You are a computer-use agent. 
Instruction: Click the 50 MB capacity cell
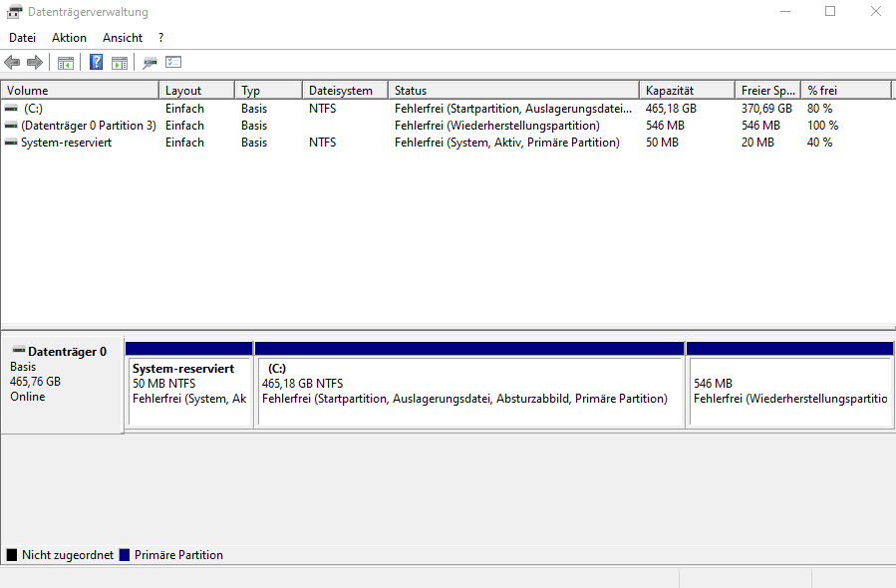point(662,143)
